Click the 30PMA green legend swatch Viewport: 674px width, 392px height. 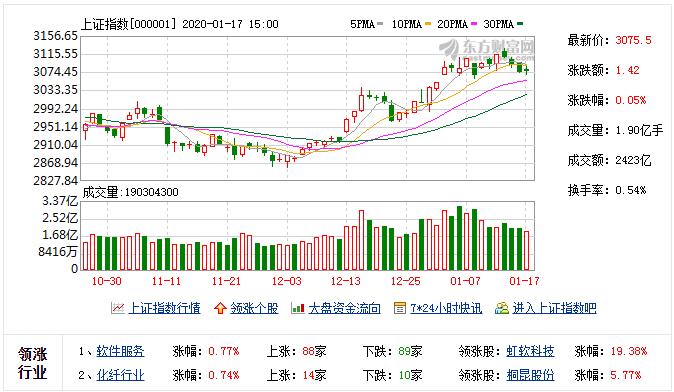[520, 24]
